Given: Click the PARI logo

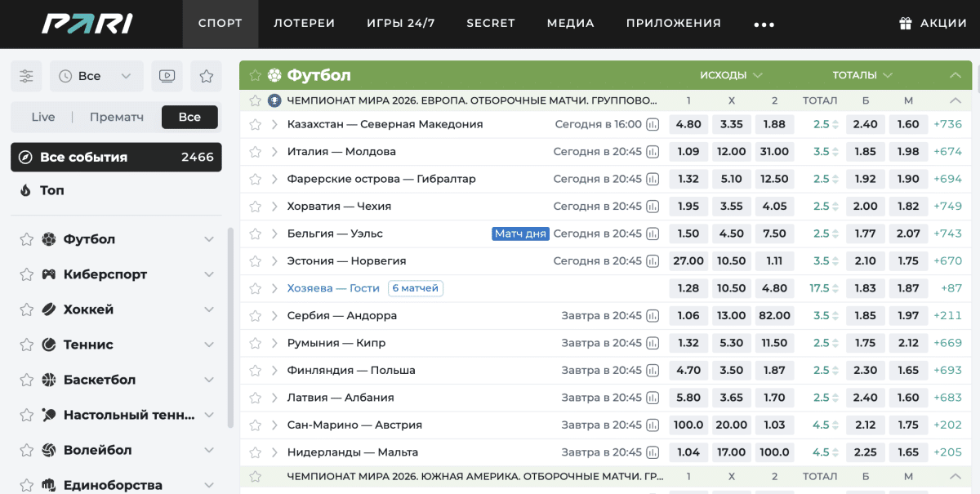Looking at the screenshot, I should coord(87,24).
